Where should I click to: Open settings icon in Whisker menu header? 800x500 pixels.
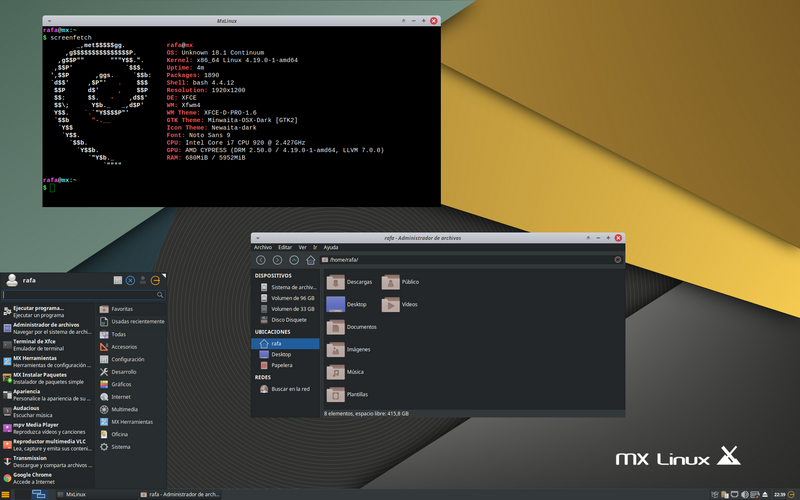coord(117,280)
